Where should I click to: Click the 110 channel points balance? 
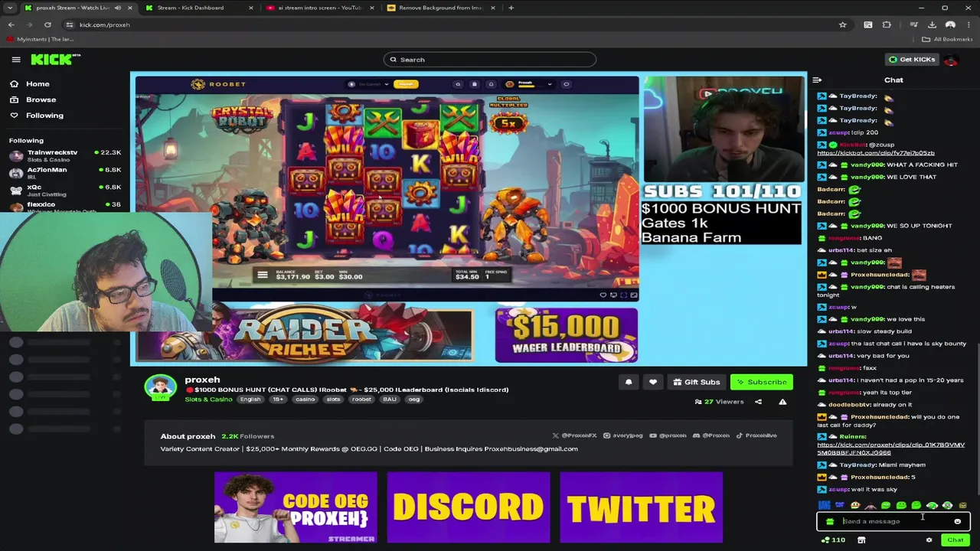tap(833, 540)
